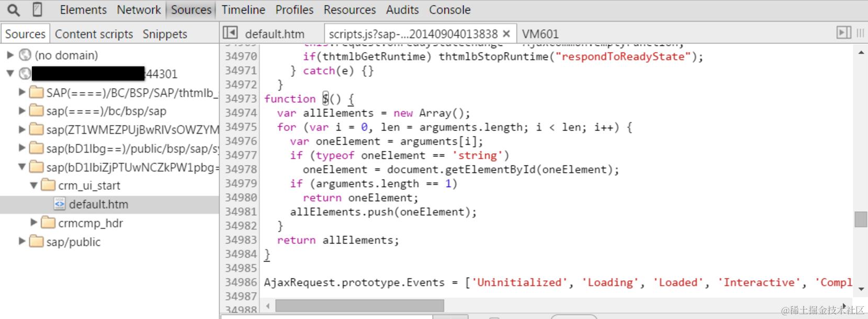Open the Audits panel tab
Screen dimensions: 868x319
tap(402, 10)
